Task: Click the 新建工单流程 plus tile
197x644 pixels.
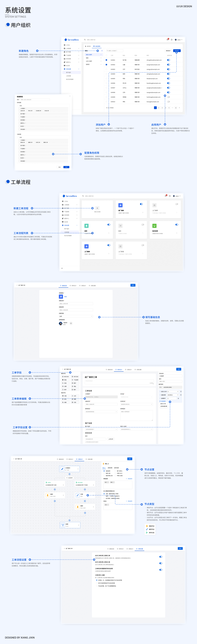Action: (x=97, y=208)
